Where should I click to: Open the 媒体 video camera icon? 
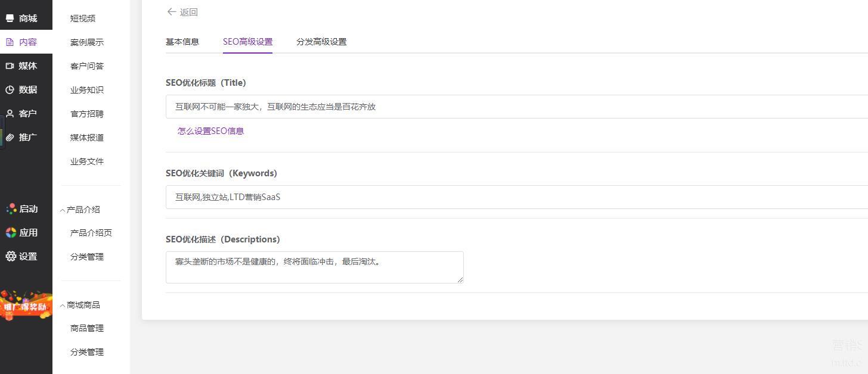coord(10,66)
